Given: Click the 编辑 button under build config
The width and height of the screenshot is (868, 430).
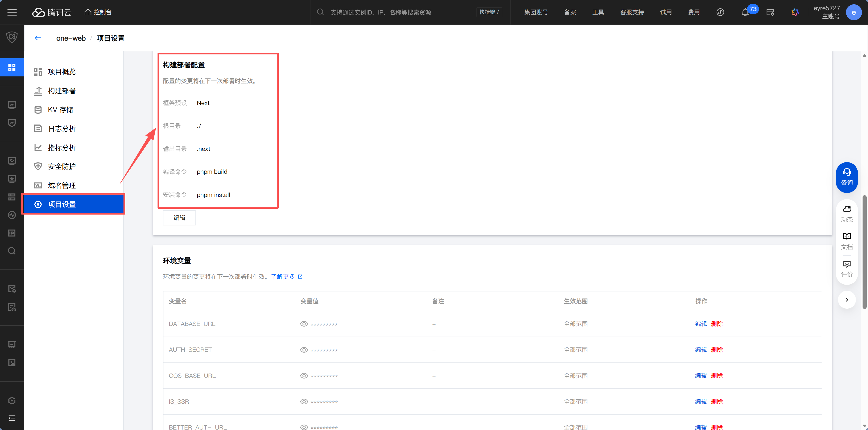Looking at the screenshot, I should click(x=179, y=217).
